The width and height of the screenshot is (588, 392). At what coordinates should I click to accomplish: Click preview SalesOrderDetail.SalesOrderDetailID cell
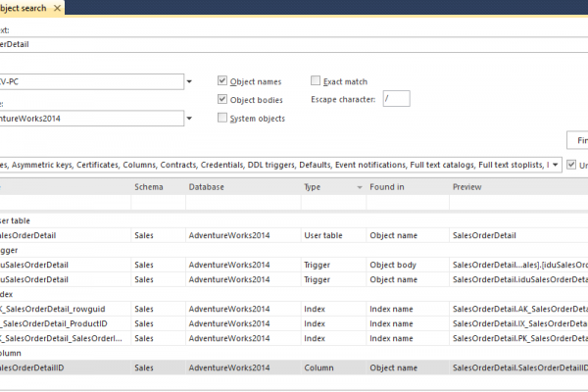(518, 368)
